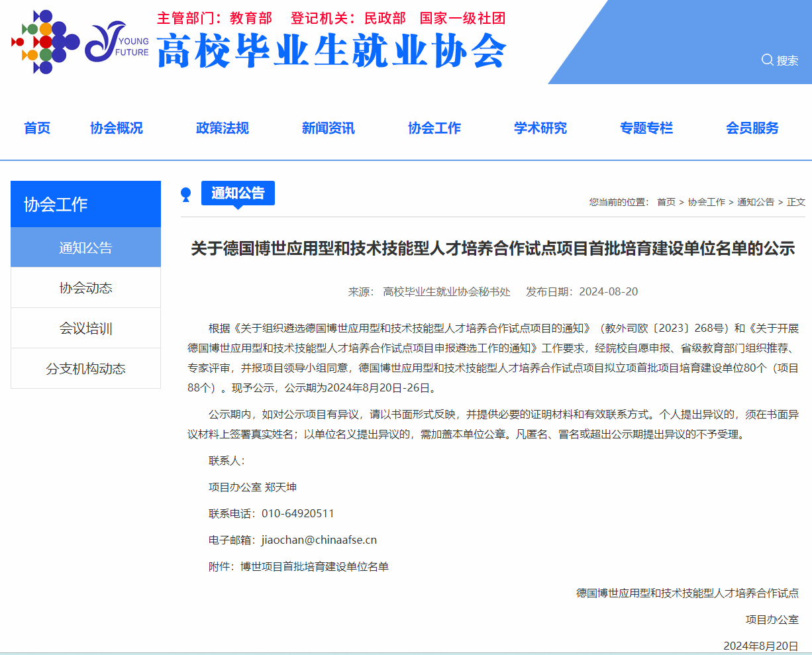Open attachment 博世项目首批培育建设单位名单
The image size is (812, 655).
click(315, 566)
